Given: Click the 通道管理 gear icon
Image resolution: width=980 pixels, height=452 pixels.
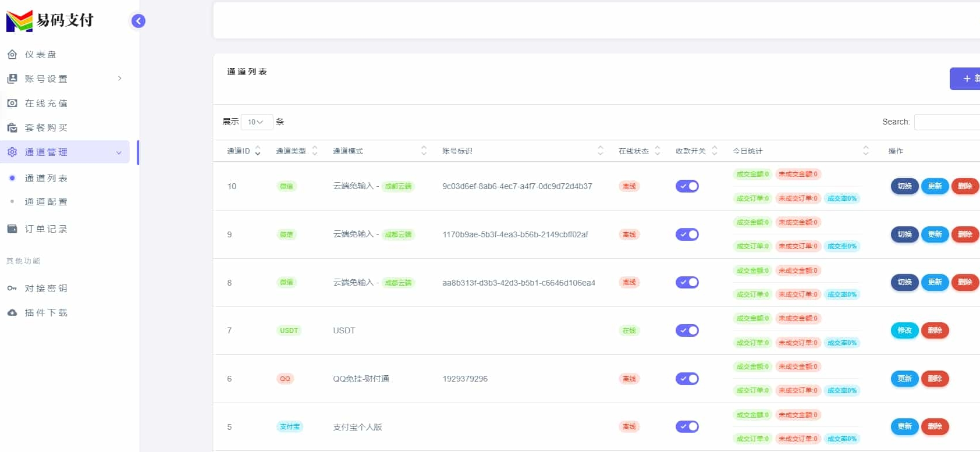Looking at the screenshot, I should pos(12,152).
